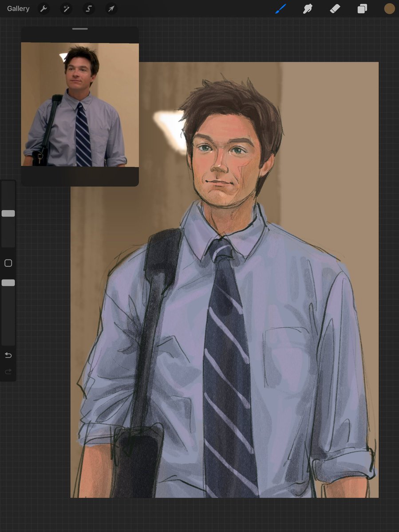Screen dimensions: 399x532
Task: Open the Layers panel
Action: click(363, 9)
